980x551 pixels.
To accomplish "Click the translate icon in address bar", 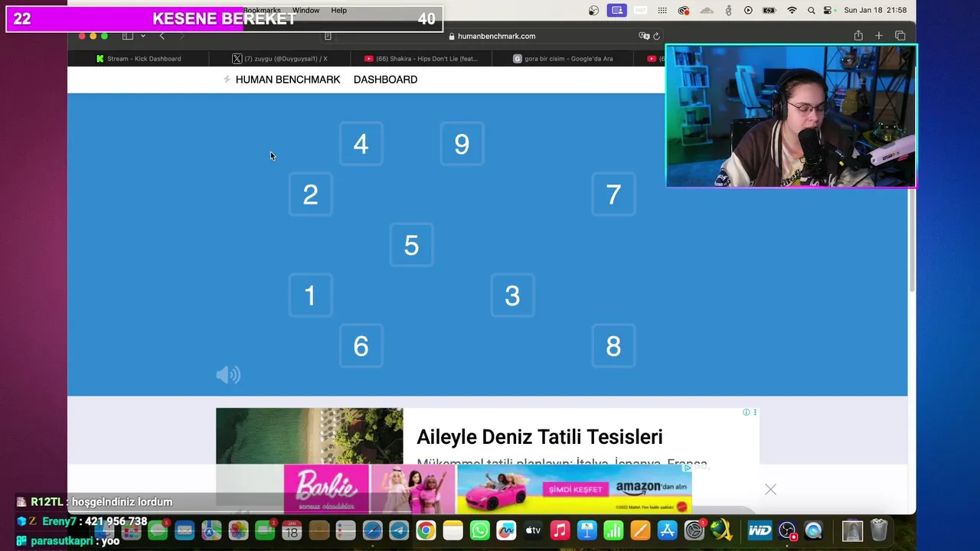I will (x=644, y=36).
